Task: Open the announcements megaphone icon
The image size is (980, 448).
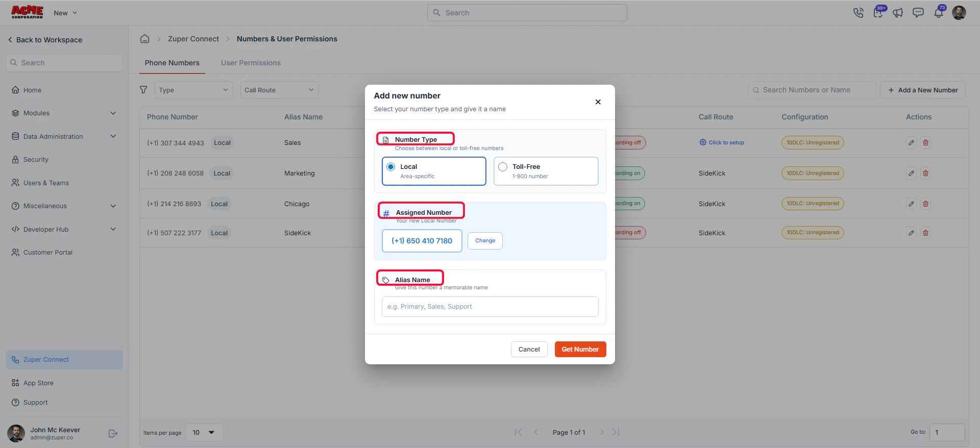Action: click(x=898, y=13)
